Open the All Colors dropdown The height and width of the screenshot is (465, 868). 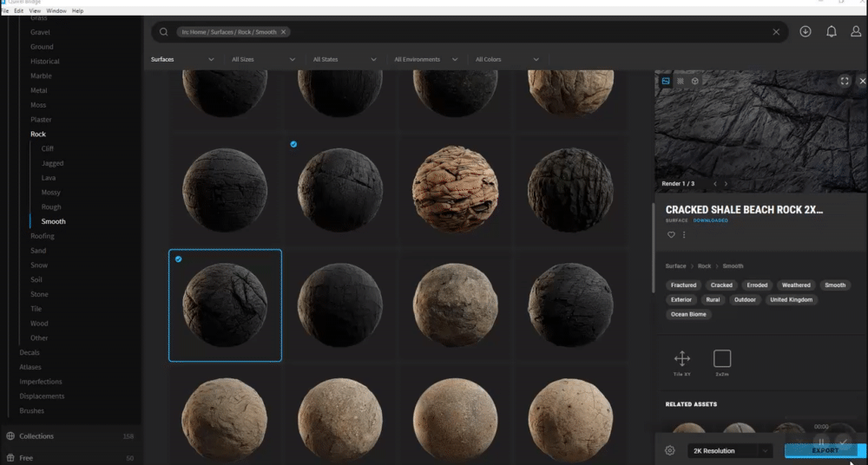point(507,59)
